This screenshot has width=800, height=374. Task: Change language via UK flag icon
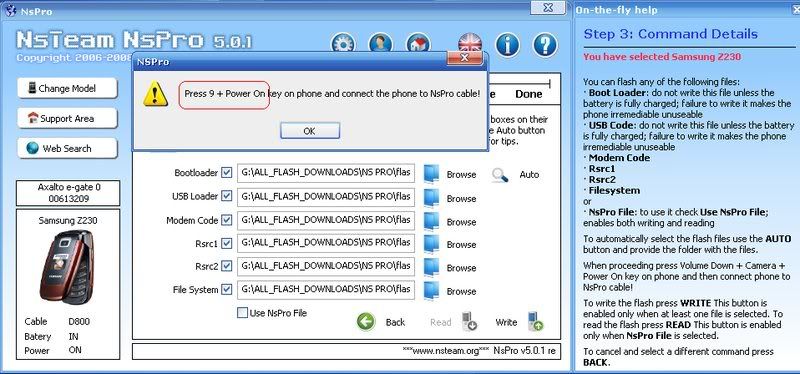click(x=470, y=42)
